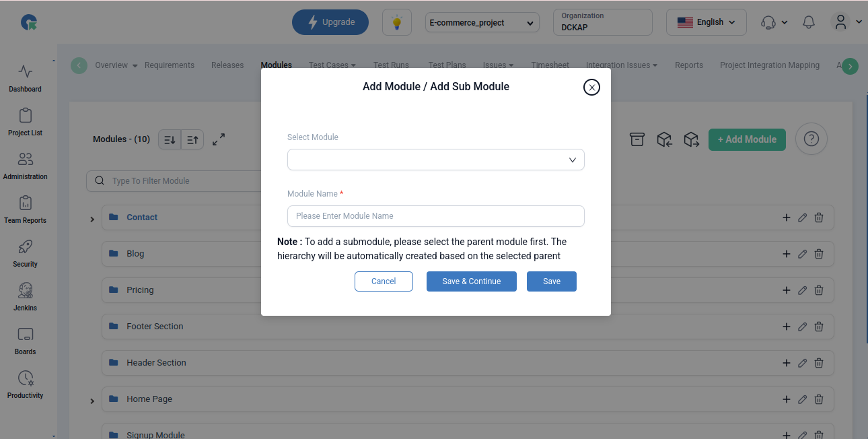Click Save & Continue button
The image size is (868, 439).
click(x=471, y=281)
